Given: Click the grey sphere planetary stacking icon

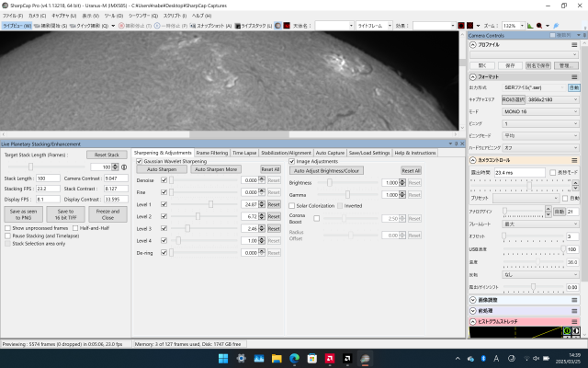Looking at the screenshot, I should point(277,26).
